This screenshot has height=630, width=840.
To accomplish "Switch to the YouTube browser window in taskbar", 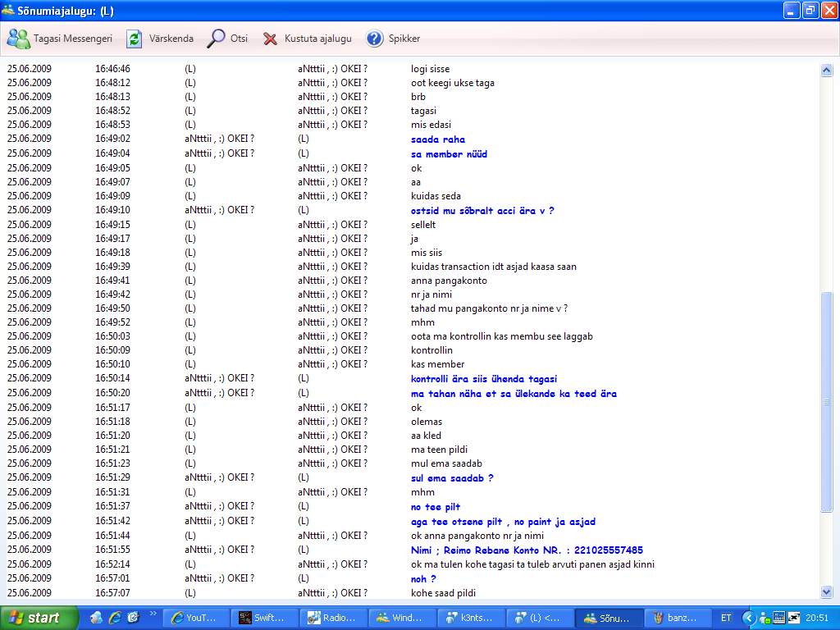I will [x=195, y=618].
